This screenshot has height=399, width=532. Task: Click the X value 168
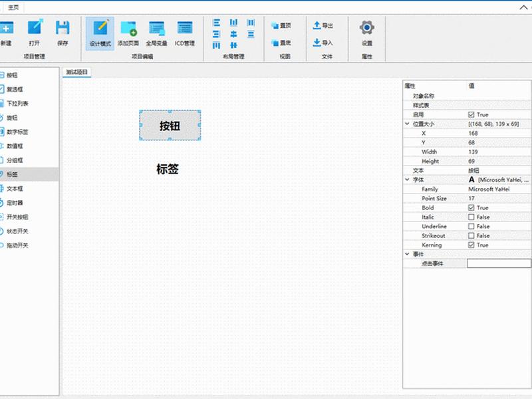pos(473,134)
